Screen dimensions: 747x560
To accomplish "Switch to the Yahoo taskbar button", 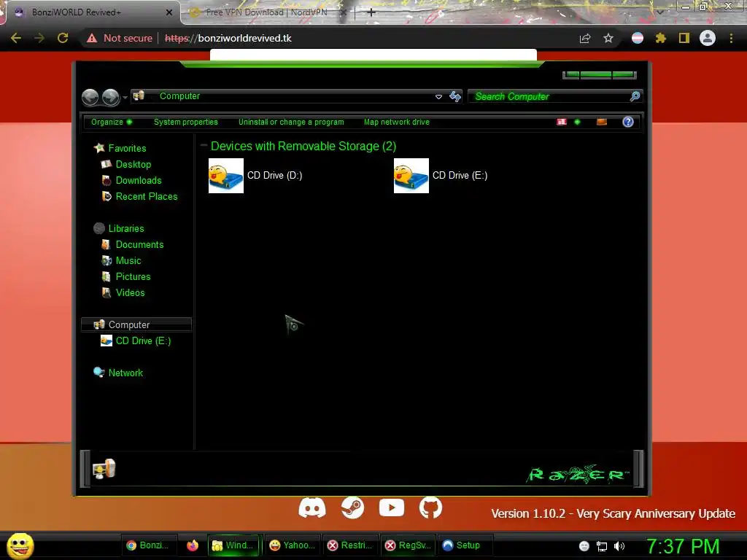I will [x=293, y=545].
